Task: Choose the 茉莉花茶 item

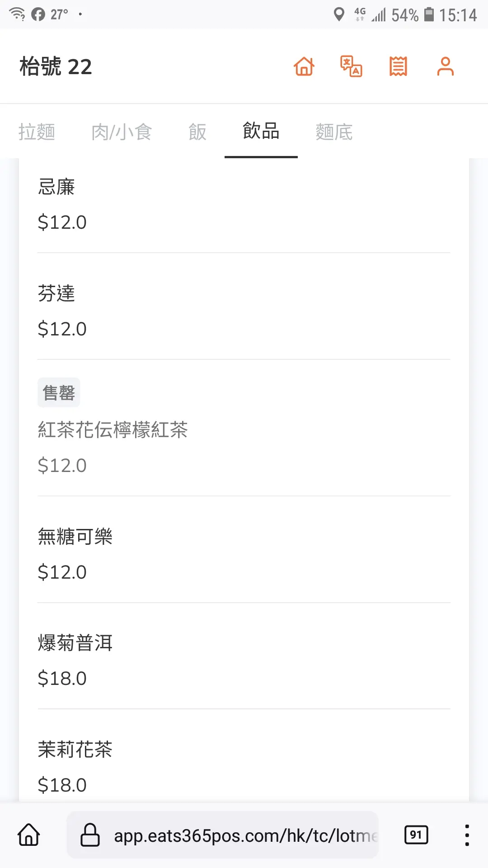Action: click(x=244, y=767)
